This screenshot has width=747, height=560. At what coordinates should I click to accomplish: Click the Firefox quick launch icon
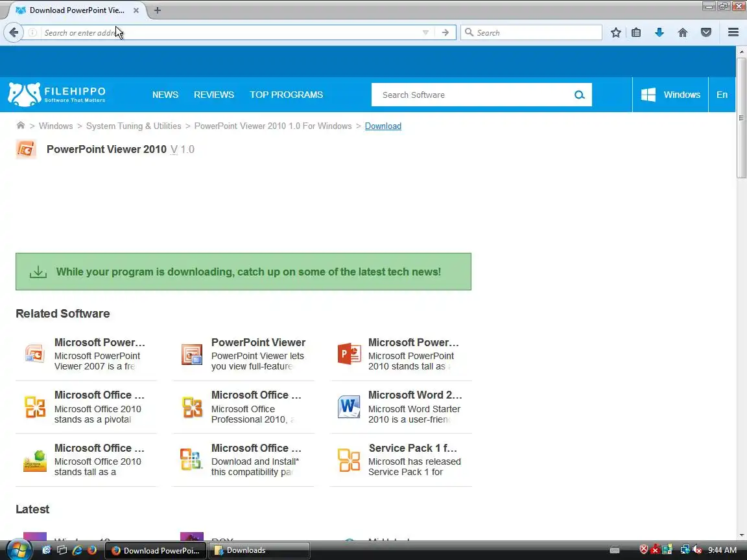tap(92, 550)
